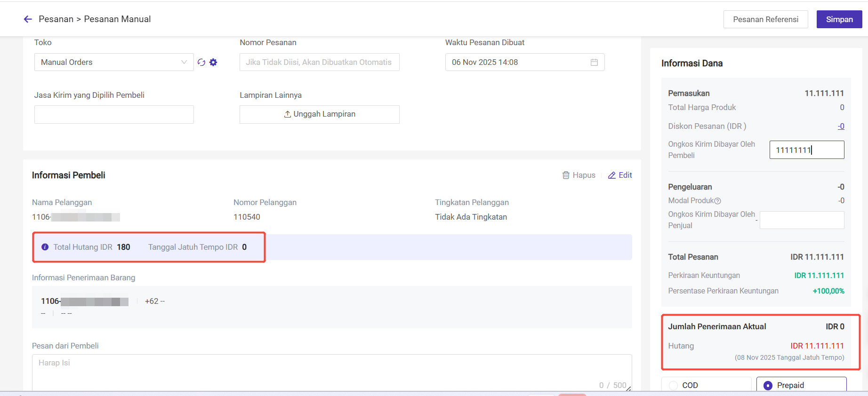This screenshot has width=868, height=396.
Task: Click the calendar icon in date field
Action: click(x=594, y=62)
